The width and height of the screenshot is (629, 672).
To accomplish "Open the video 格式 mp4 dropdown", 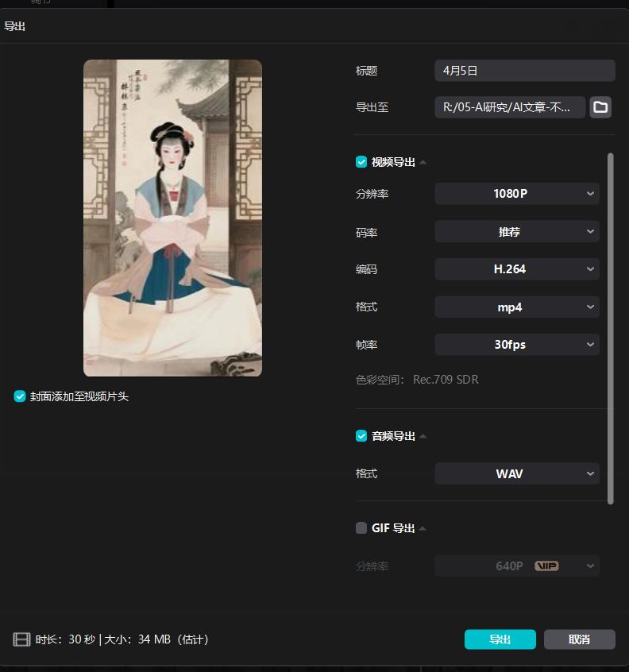I will click(x=517, y=307).
